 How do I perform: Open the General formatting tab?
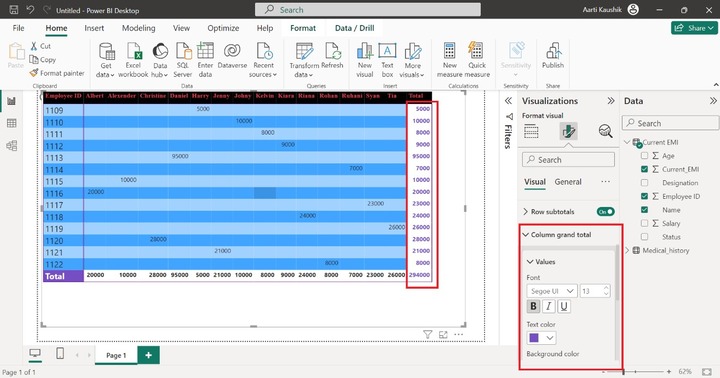tap(568, 182)
